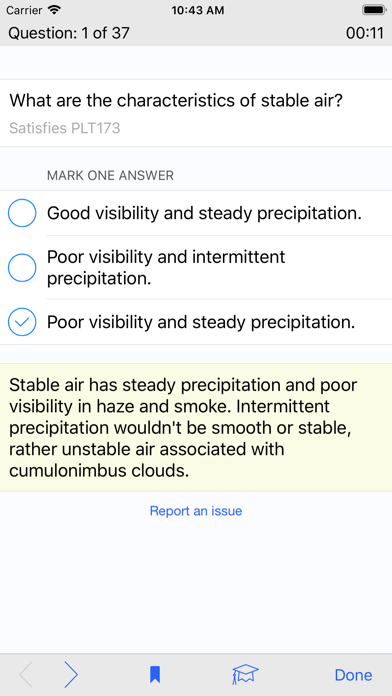
Task: Tap the Question 1 of 37 counter
Action: tap(69, 33)
